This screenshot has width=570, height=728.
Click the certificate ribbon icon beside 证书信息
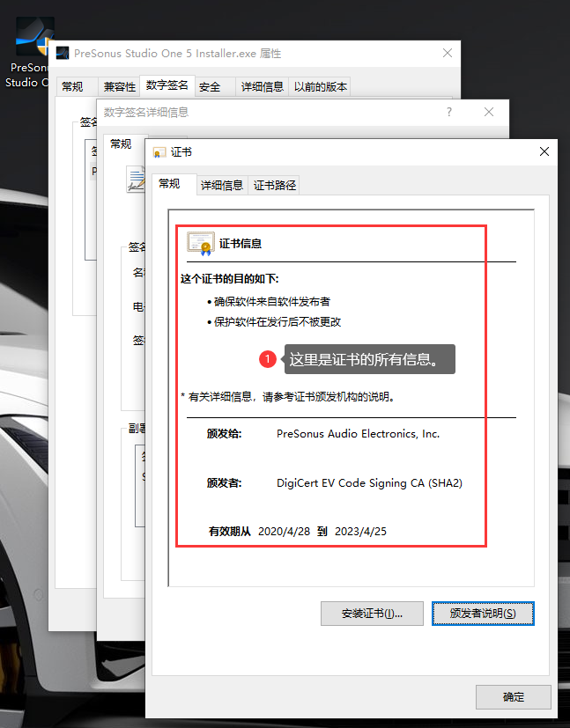pos(200,243)
